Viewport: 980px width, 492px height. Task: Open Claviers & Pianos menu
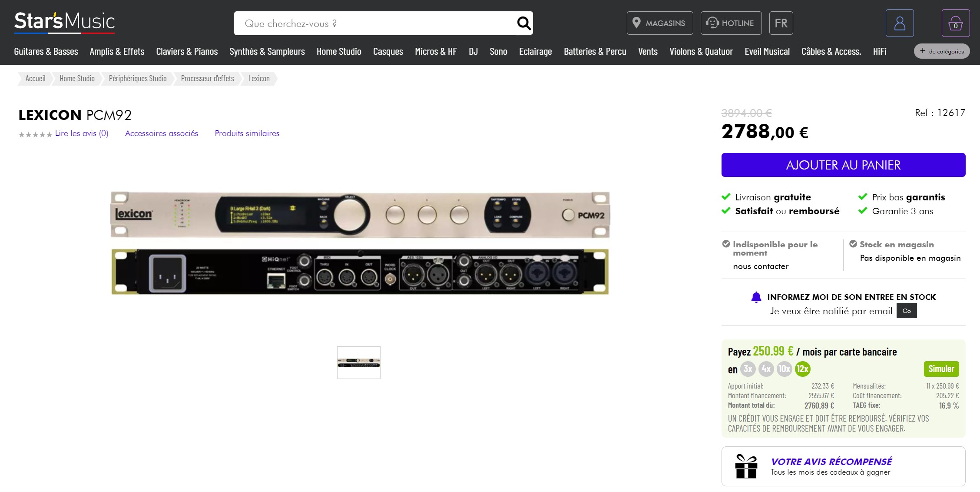[187, 52]
